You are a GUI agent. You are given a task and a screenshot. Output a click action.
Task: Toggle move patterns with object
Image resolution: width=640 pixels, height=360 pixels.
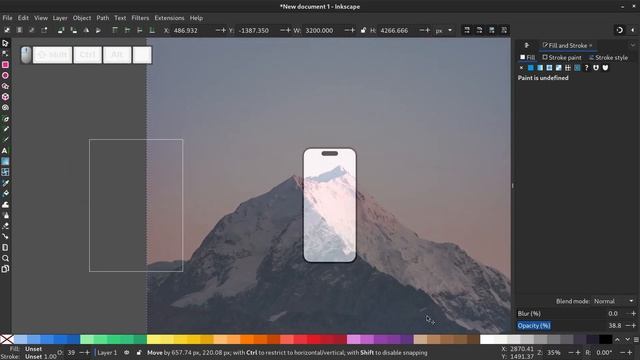pos(504,30)
